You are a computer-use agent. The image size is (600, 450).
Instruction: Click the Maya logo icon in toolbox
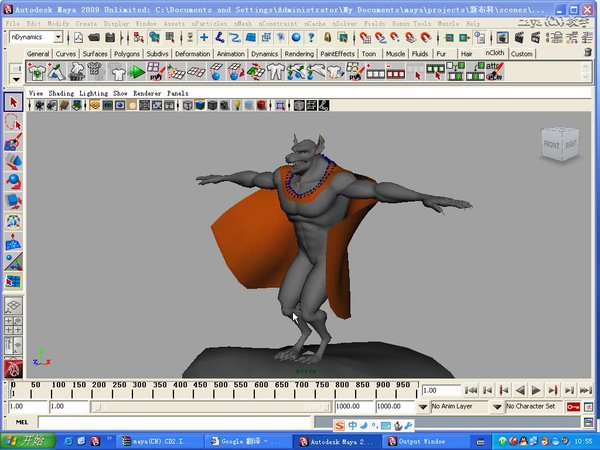[13, 368]
